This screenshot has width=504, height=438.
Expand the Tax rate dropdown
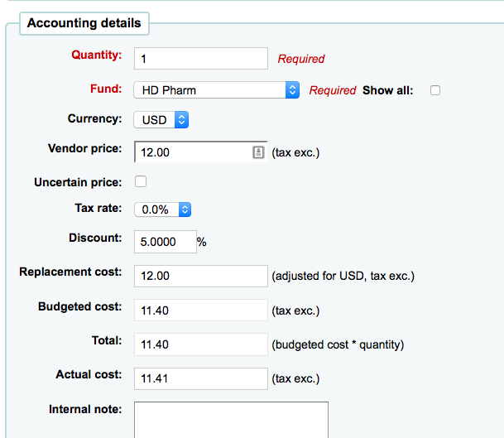(x=163, y=209)
